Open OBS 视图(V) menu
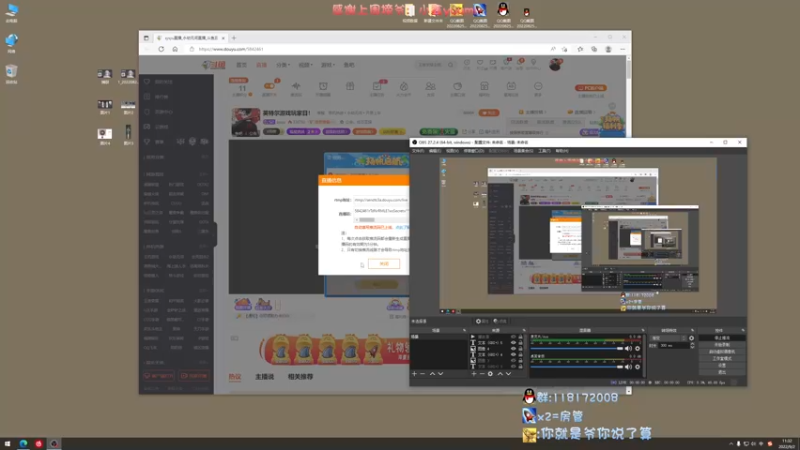Viewport: 800px width, 450px height. pos(452,151)
